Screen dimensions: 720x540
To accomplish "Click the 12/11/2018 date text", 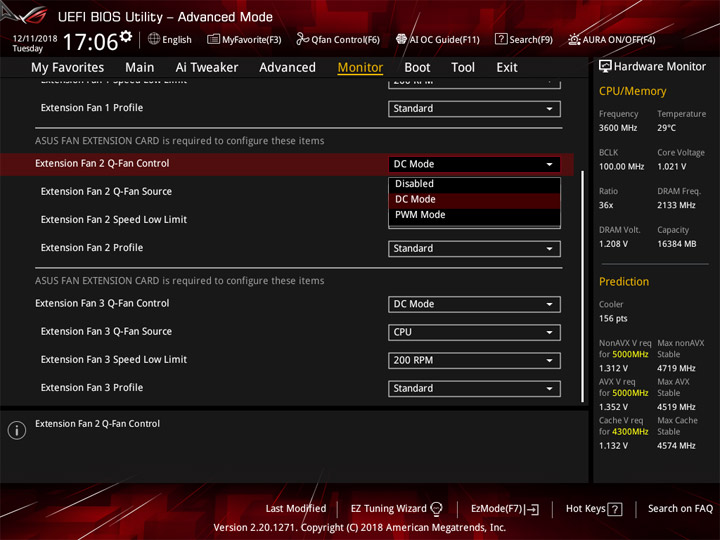I will coord(35,39).
